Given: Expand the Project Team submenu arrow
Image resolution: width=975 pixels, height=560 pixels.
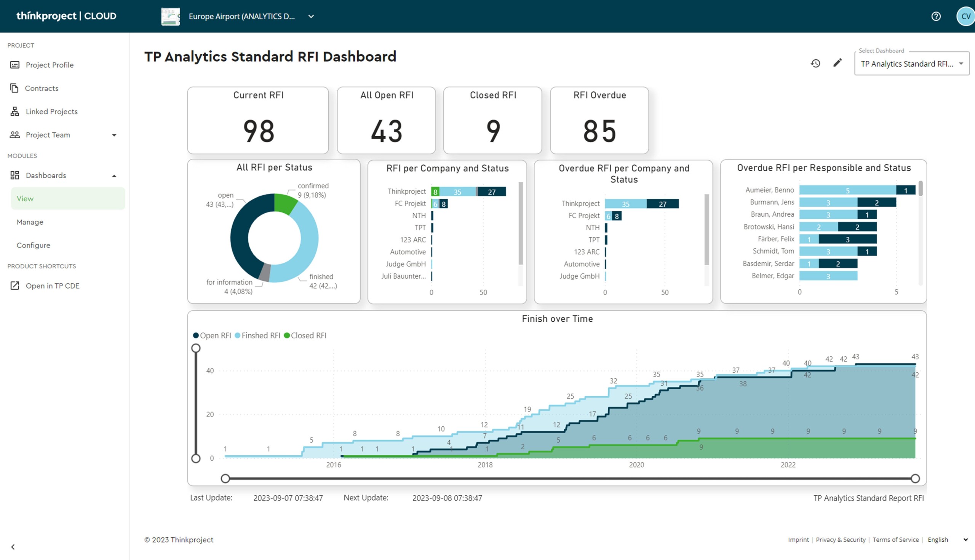Looking at the screenshot, I should click(114, 135).
